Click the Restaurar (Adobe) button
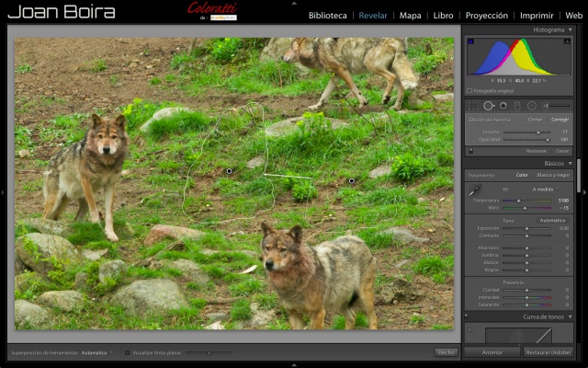 [548, 352]
